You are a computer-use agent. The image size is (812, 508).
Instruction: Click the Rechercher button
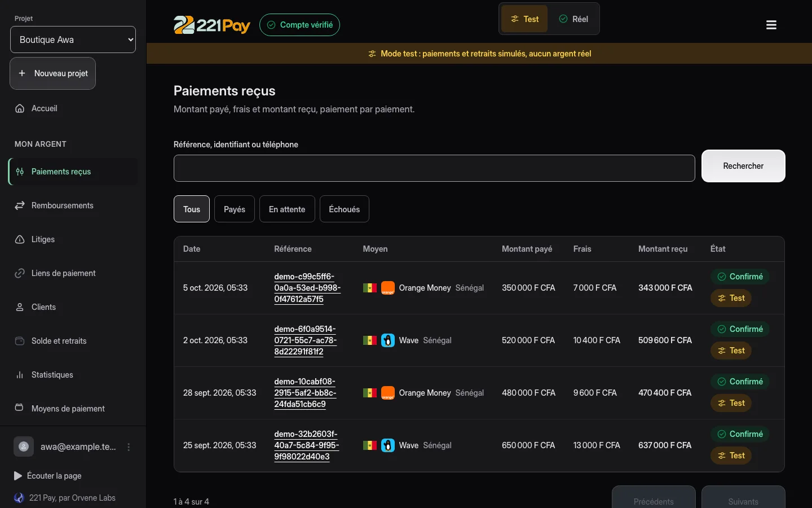[x=743, y=166]
